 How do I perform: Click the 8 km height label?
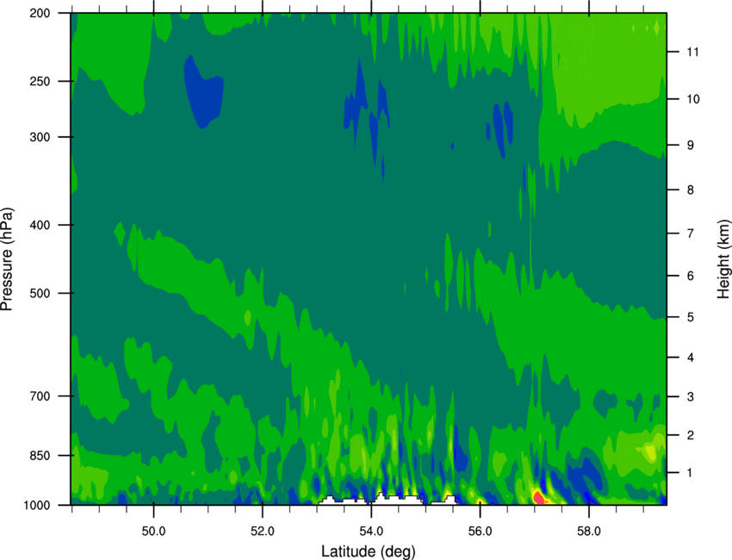(691, 190)
